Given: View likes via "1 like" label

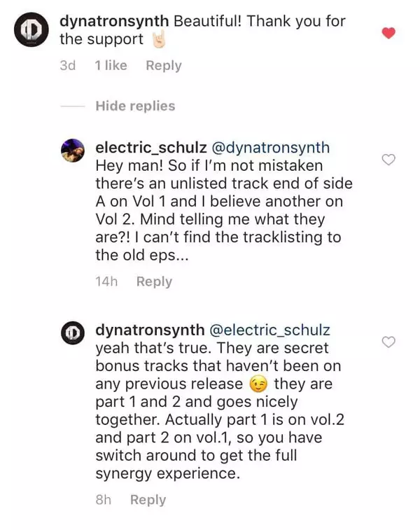Looking at the screenshot, I should pos(111,66).
